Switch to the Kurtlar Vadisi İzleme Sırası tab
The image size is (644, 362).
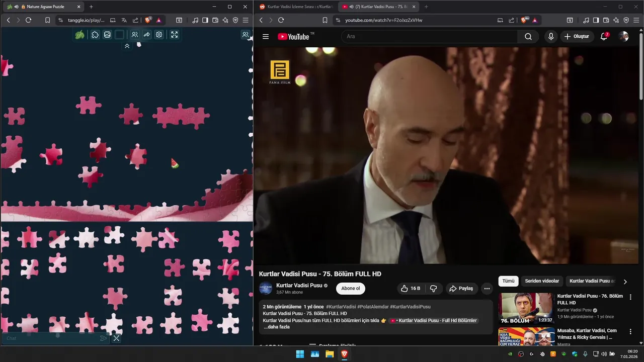click(x=295, y=7)
